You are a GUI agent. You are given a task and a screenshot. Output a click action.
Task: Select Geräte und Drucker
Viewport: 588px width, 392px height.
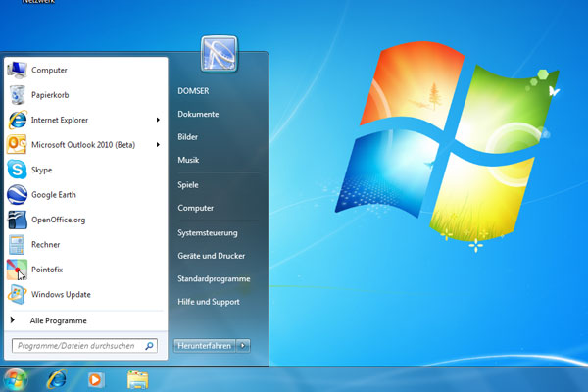pyautogui.click(x=213, y=256)
